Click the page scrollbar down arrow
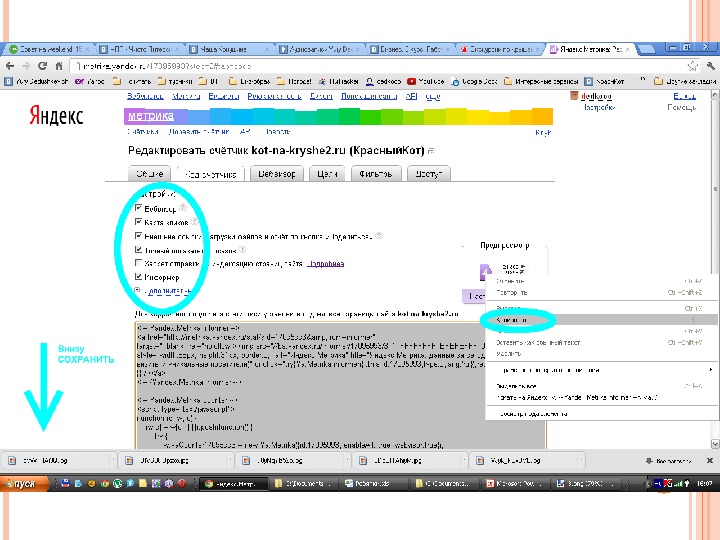The width and height of the screenshot is (720, 540). pos(714,444)
